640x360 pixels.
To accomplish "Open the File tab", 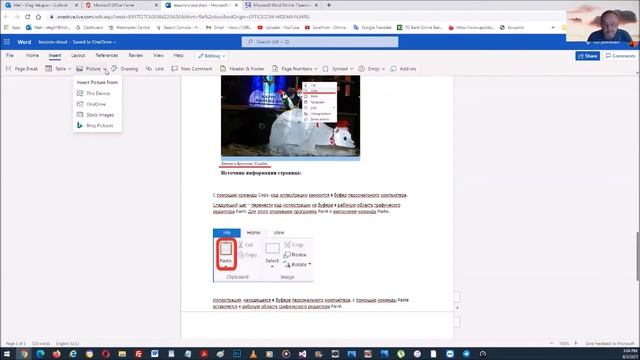I will (10, 56).
